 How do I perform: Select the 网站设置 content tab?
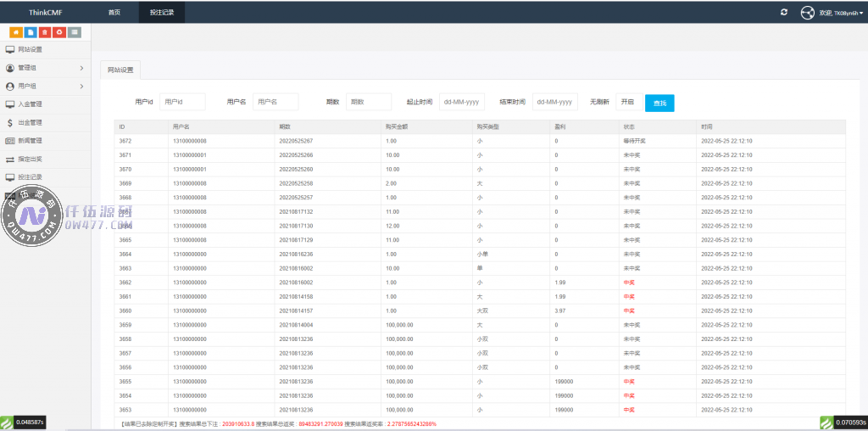pyautogui.click(x=120, y=70)
